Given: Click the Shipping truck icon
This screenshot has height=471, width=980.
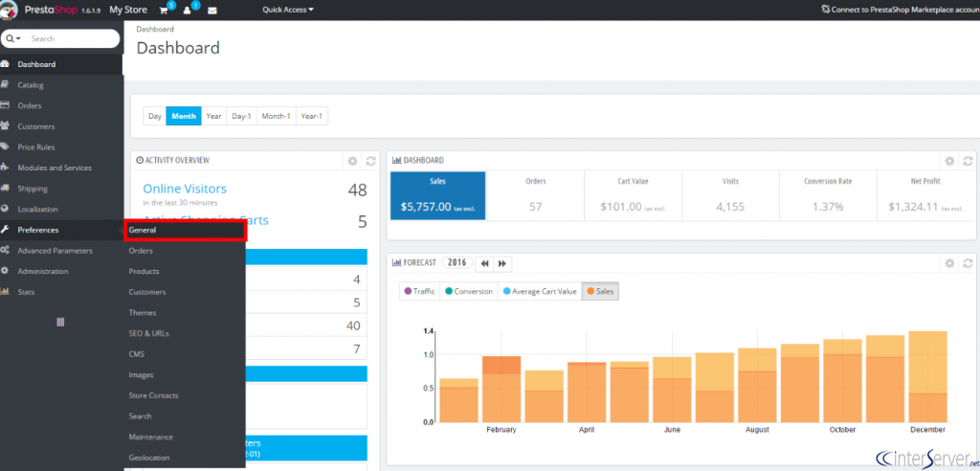Looking at the screenshot, I should point(5,189).
